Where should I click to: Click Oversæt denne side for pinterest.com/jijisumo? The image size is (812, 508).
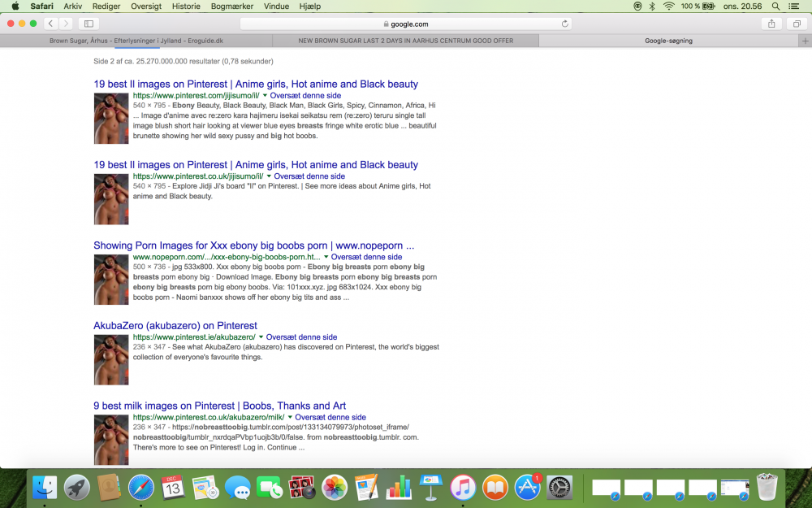(305, 95)
